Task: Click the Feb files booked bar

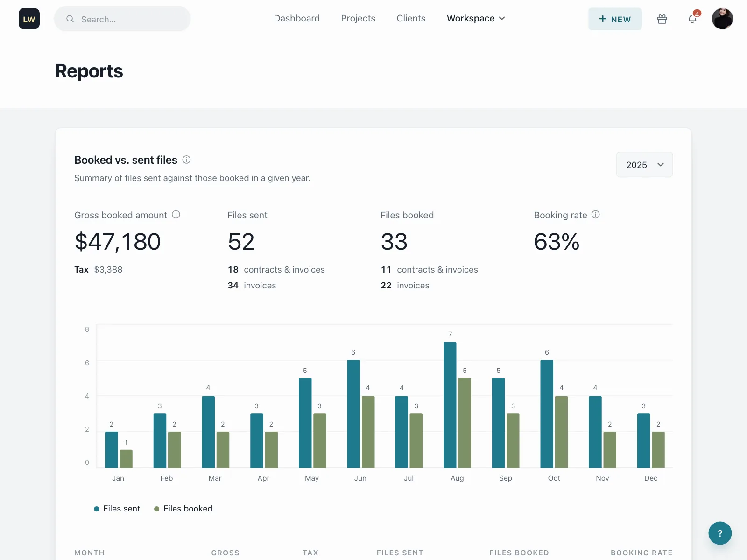Action: coord(174,449)
